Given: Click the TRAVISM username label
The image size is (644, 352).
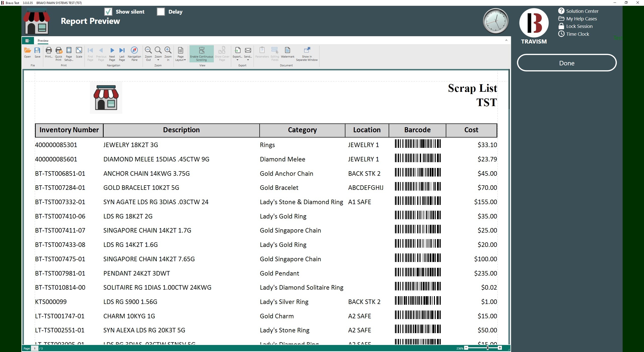Looking at the screenshot, I should point(534,41).
